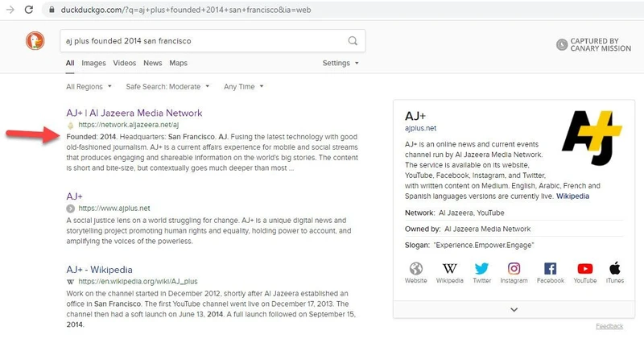Click the Slogan 'Experience.Empower.Engage' row
The height and width of the screenshot is (343, 644).
[514, 246]
